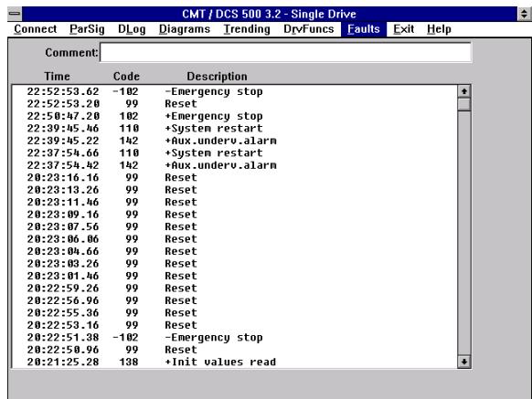Select the 22:39:45.46 +System restart row
The height and width of the screenshot is (399, 532).
(234, 129)
